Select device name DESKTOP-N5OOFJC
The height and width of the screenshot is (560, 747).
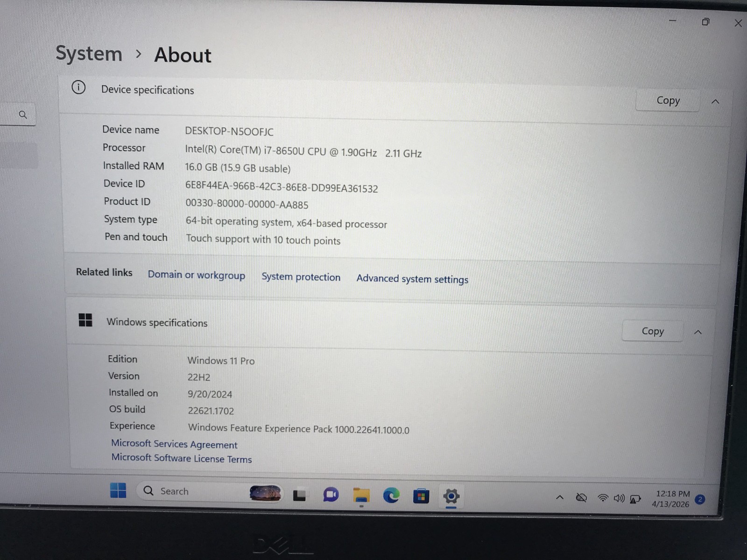229,131
